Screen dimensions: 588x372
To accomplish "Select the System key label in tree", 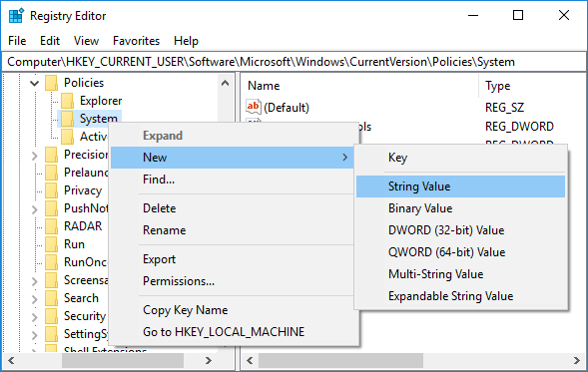I will pyautogui.click(x=98, y=119).
